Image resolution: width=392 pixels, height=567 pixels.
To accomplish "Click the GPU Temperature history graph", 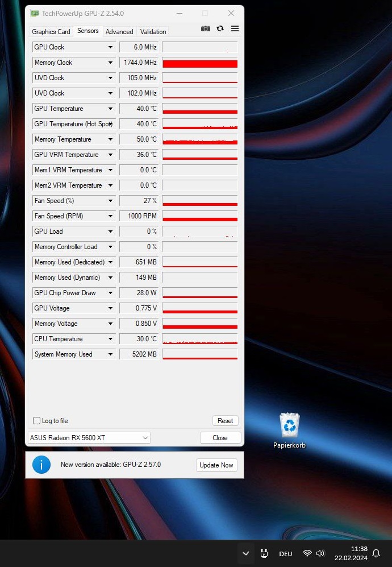I will (200, 109).
